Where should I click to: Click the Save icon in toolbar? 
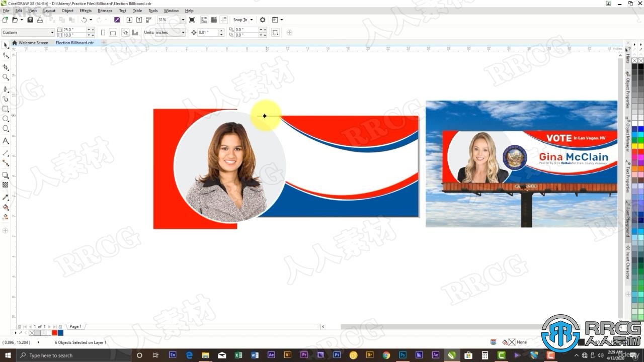click(30, 20)
